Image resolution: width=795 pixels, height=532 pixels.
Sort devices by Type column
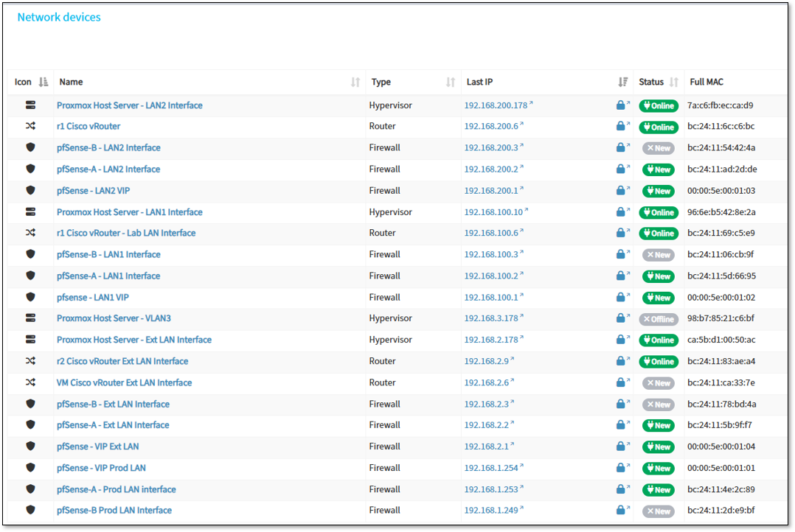(x=451, y=82)
